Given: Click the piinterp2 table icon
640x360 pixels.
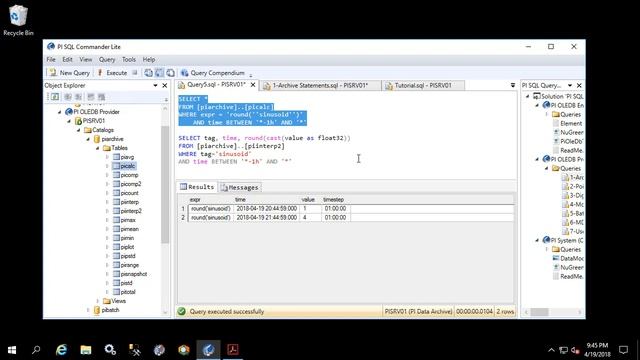Looking at the screenshot, I should (116, 211).
